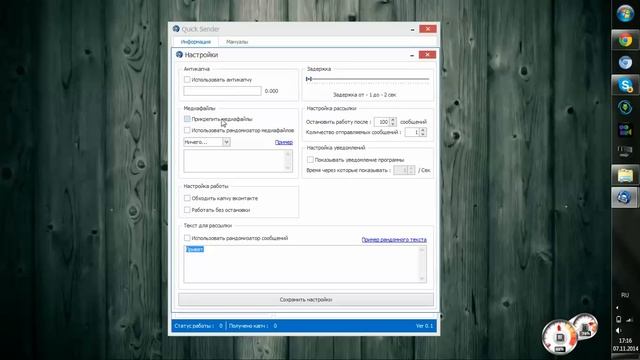Enable Использовать рандомизатор сообщений
640x360 pixels.
tap(187, 238)
